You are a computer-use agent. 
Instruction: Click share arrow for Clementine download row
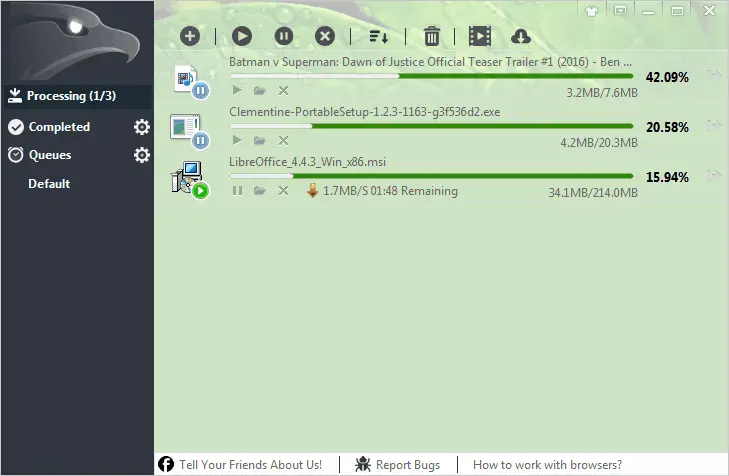[713, 125]
